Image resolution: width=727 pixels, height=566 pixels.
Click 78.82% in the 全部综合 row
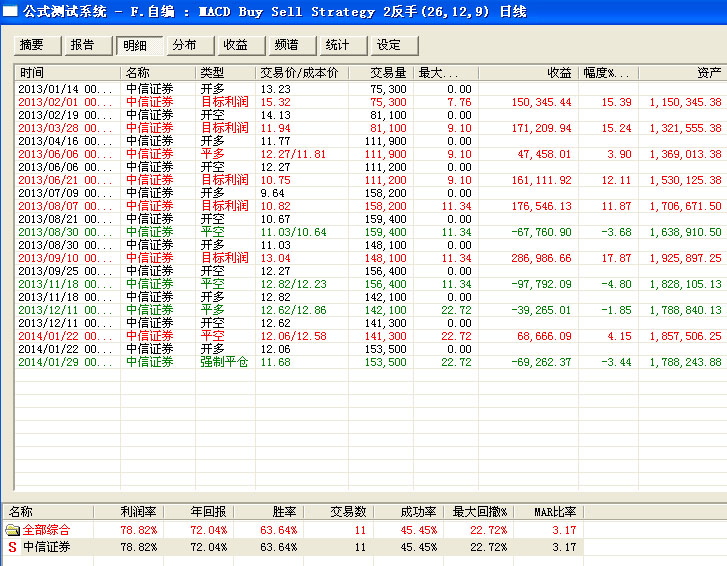click(139, 529)
